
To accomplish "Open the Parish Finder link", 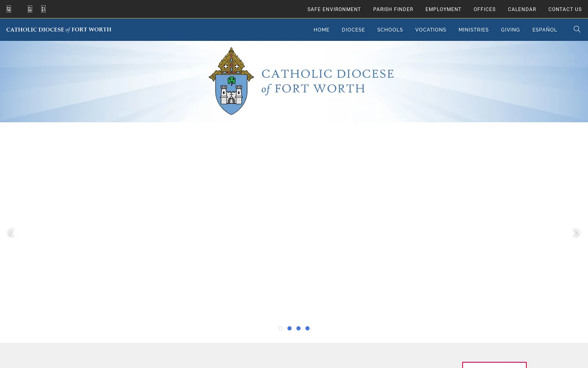I will pos(393,9).
